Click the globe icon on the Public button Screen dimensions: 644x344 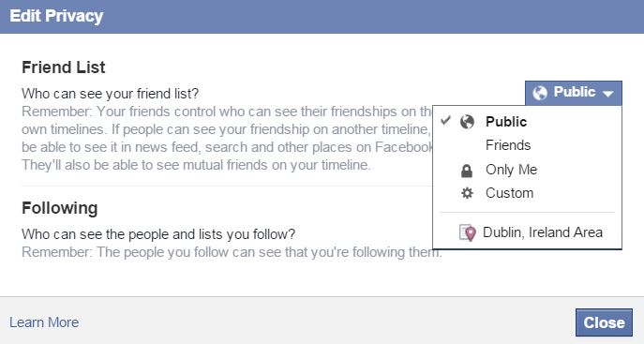(x=540, y=93)
